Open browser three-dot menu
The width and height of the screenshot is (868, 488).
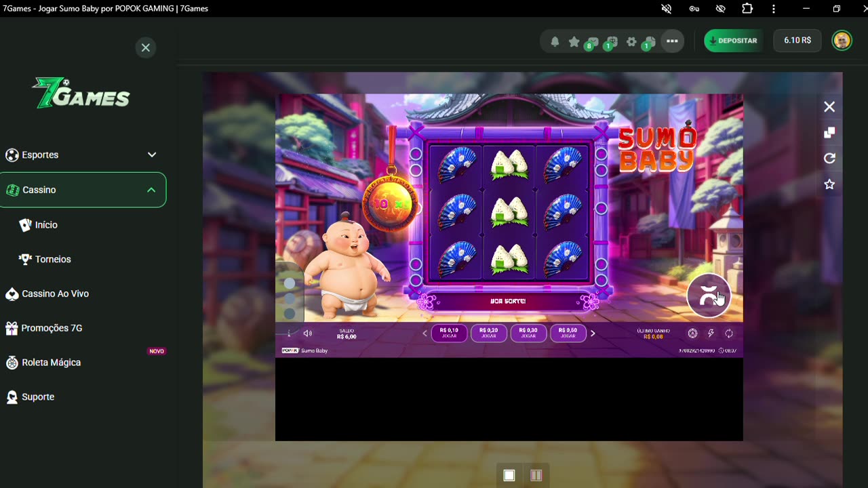click(774, 9)
